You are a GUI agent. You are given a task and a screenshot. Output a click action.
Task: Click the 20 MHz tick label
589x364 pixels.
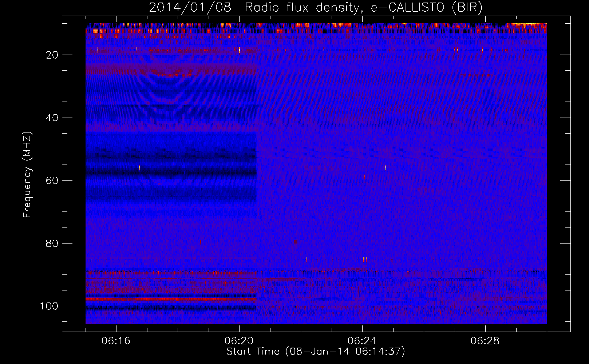[52, 55]
